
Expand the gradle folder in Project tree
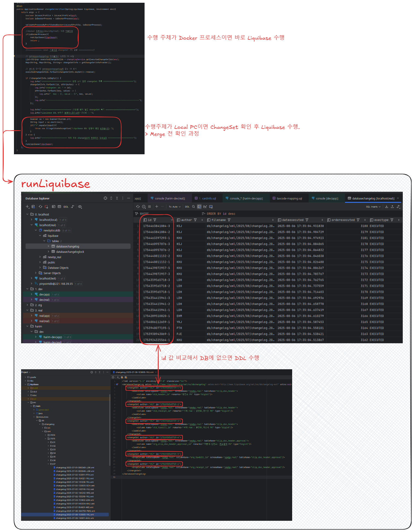click(25, 377)
